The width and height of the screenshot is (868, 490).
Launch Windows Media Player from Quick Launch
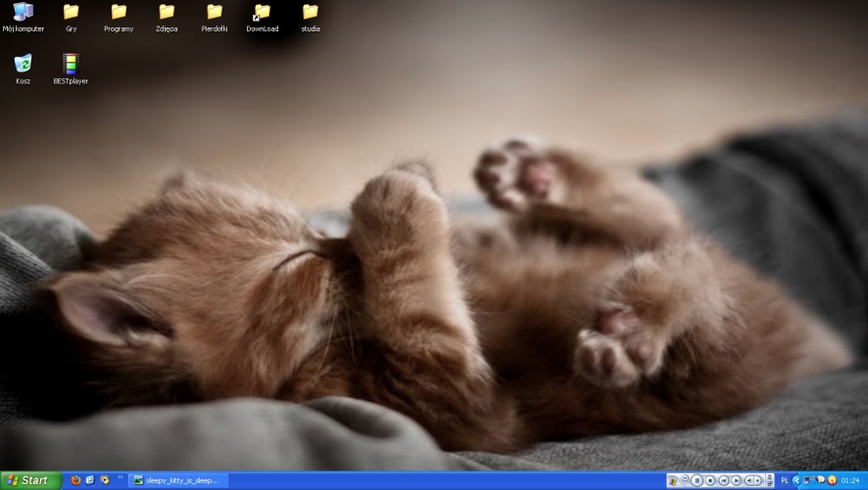tap(104, 480)
